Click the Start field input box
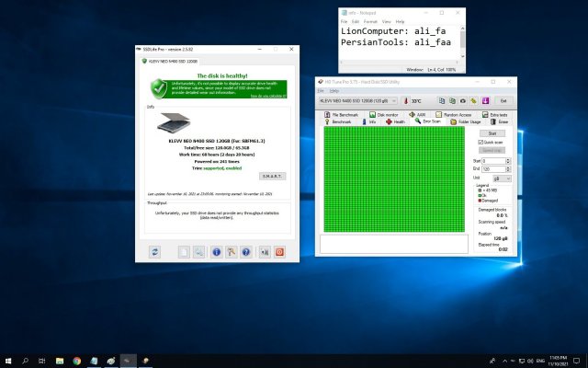The height and width of the screenshot is (368, 588). tap(496, 160)
